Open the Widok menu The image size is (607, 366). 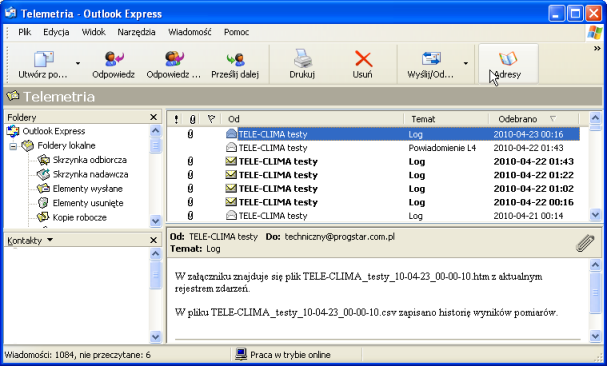(x=93, y=32)
